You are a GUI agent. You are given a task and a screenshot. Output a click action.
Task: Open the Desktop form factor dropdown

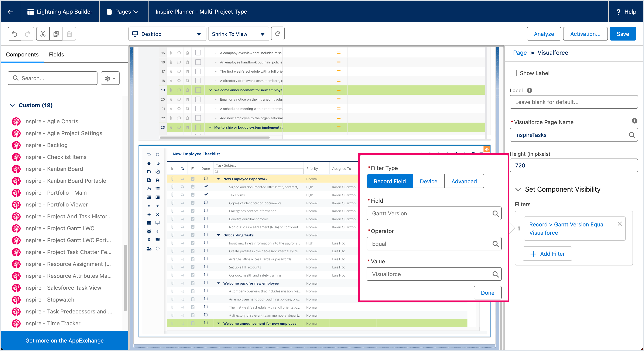167,34
